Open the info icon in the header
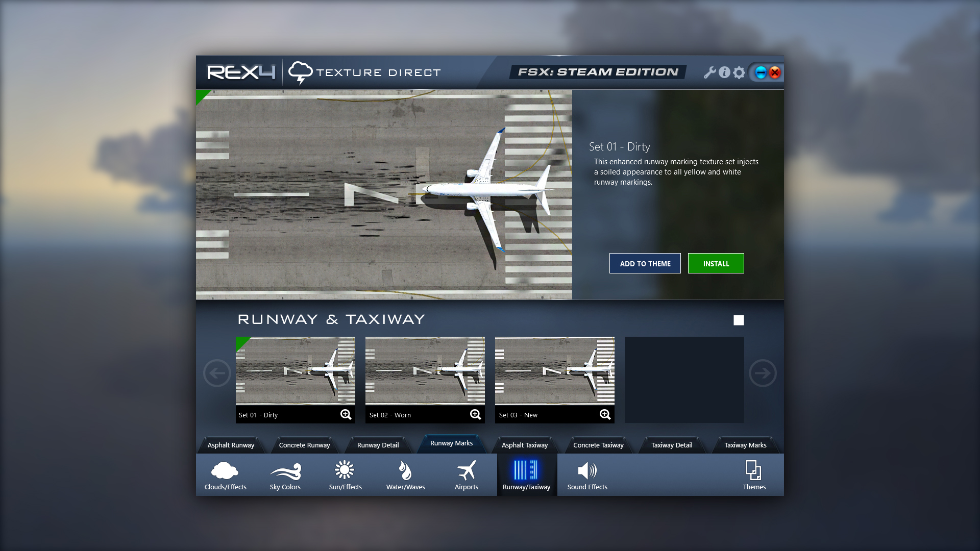 (x=724, y=72)
